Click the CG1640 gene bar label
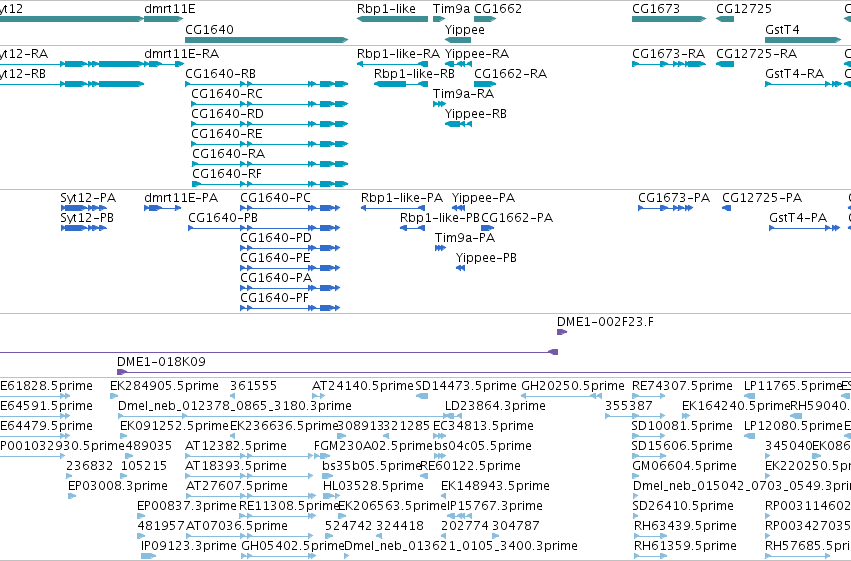The width and height of the screenshot is (851, 561). tap(209, 30)
